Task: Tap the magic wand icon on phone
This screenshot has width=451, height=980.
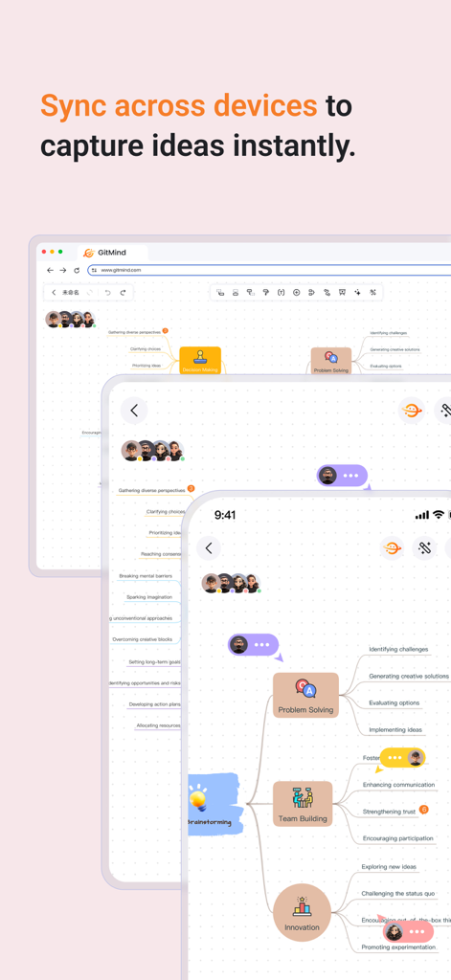Action: click(x=425, y=548)
